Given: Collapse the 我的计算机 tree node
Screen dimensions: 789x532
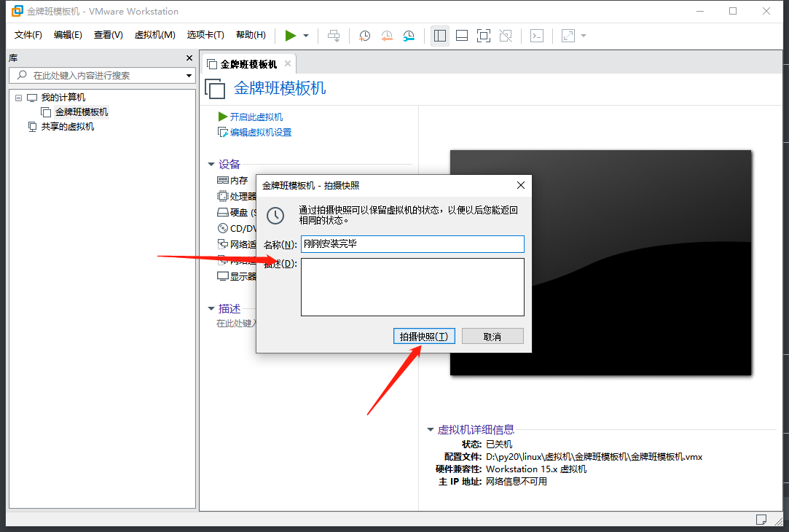Looking at the screenshot, I should coord(19,98).
